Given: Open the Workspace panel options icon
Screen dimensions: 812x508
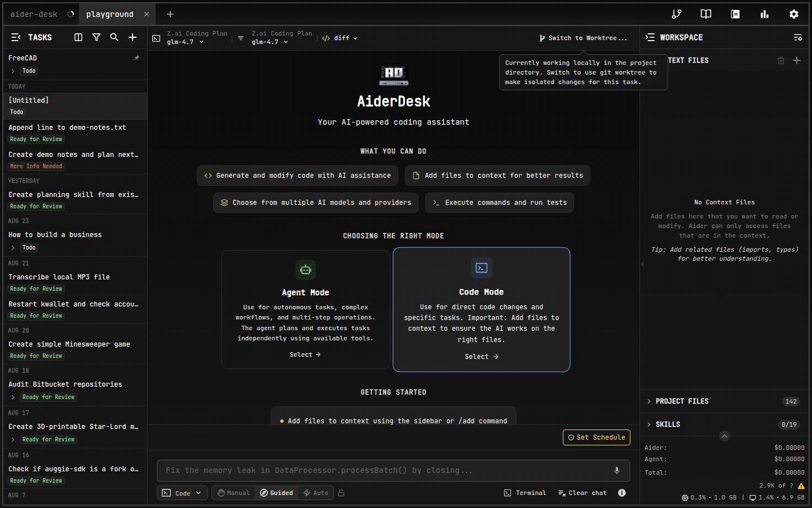Looking at the screenshot, I should click(798, 37).
